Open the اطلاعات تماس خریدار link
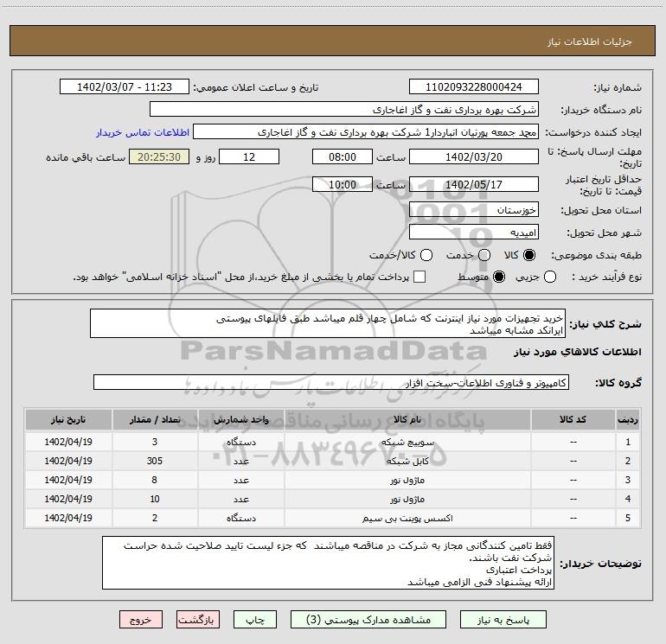The height and width of the screenshot is (644, 666). (x=143, y=132)
